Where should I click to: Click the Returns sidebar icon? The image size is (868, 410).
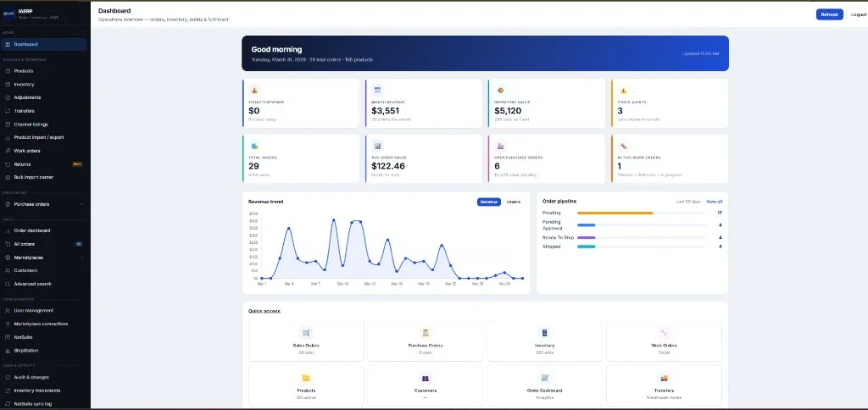(8, 164)
